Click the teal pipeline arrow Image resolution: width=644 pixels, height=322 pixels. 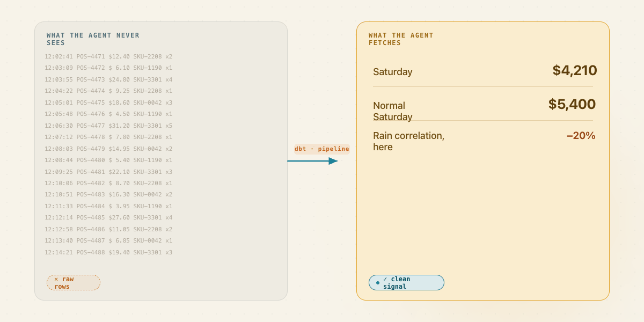coord(312,160)
